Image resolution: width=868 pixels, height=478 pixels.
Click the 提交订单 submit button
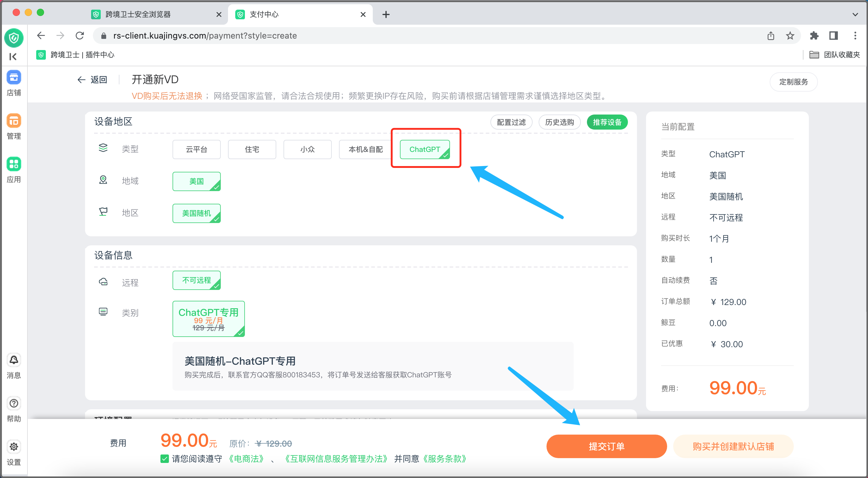[607, 446]
